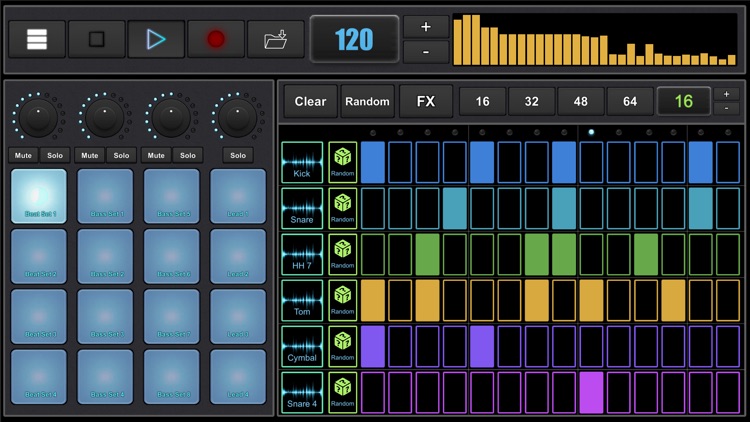750x422 pixels.
Task: Click the Random dice on the Tom row
Action: click(342, 300)
